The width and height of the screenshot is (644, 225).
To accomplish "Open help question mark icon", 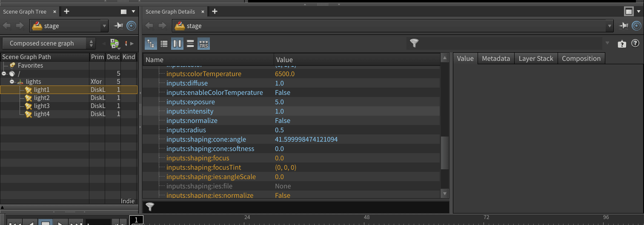I will coord(635,43).
